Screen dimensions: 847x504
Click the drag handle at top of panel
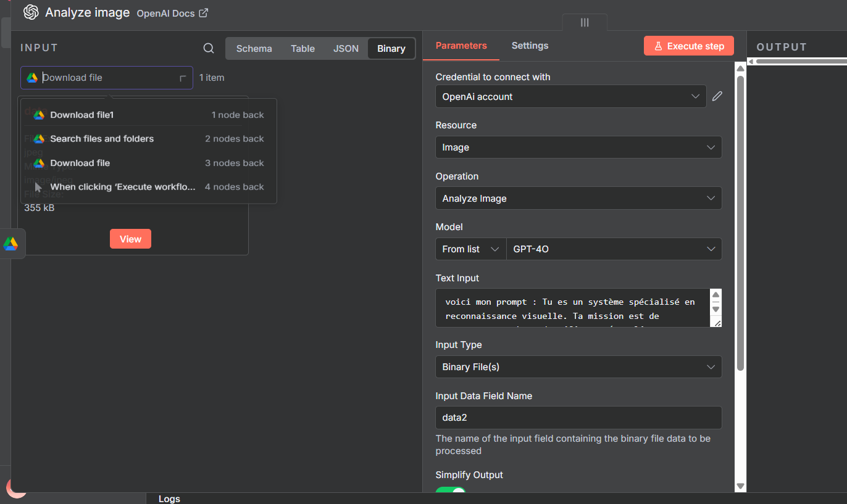(x=584, y=22)
